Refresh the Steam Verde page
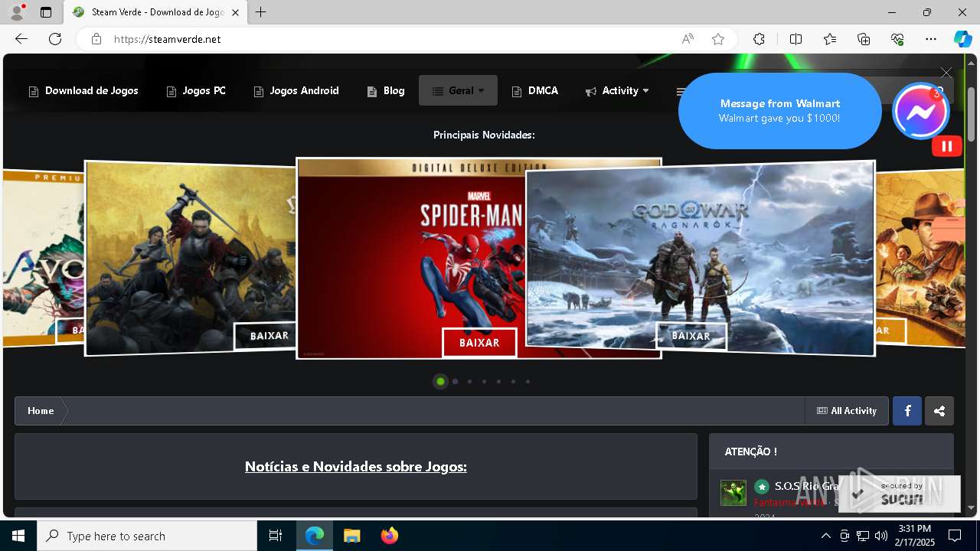The image size is (980, 551). [x=55, y=39]
